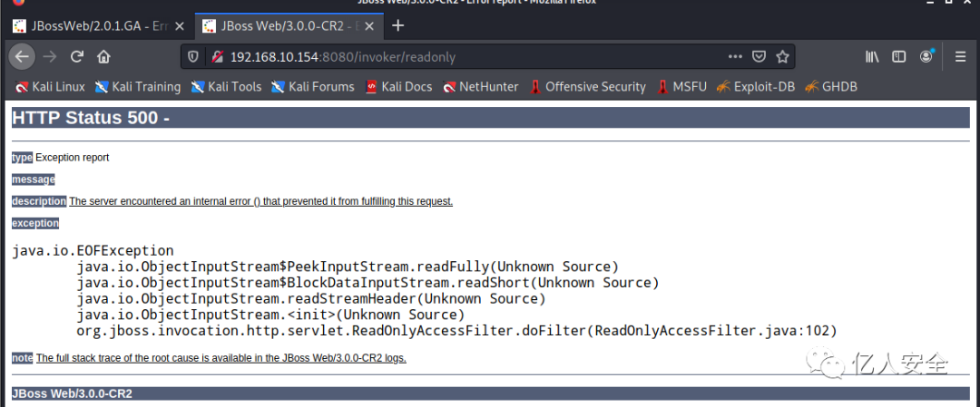Screen dimensions: 980x407
Task: Open the Exploit-DB bookmark
Action: point(756,87)
